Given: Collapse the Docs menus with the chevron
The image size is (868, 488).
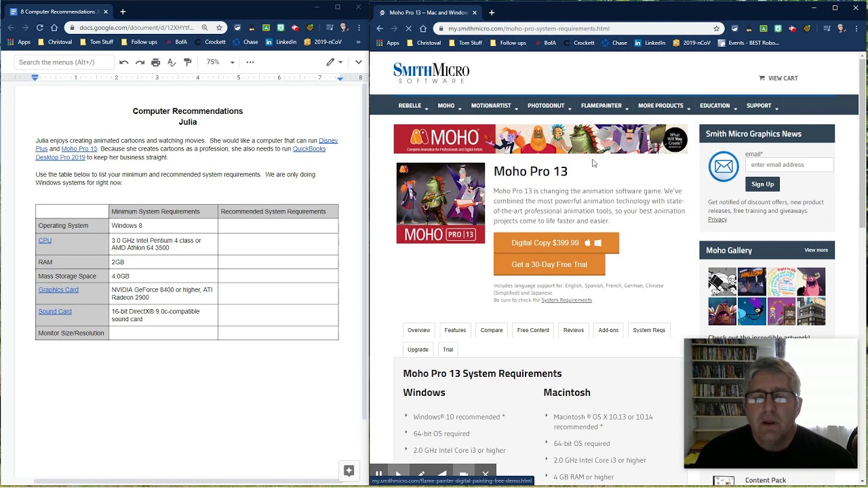Looking at the screenshot, I should [359, 62].
